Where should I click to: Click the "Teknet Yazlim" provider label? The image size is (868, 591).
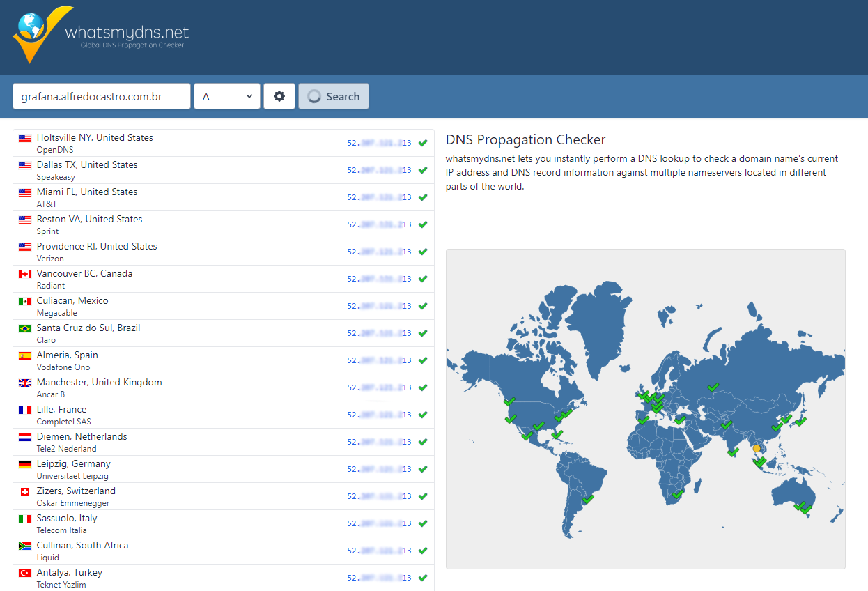(x=61, y=585)
